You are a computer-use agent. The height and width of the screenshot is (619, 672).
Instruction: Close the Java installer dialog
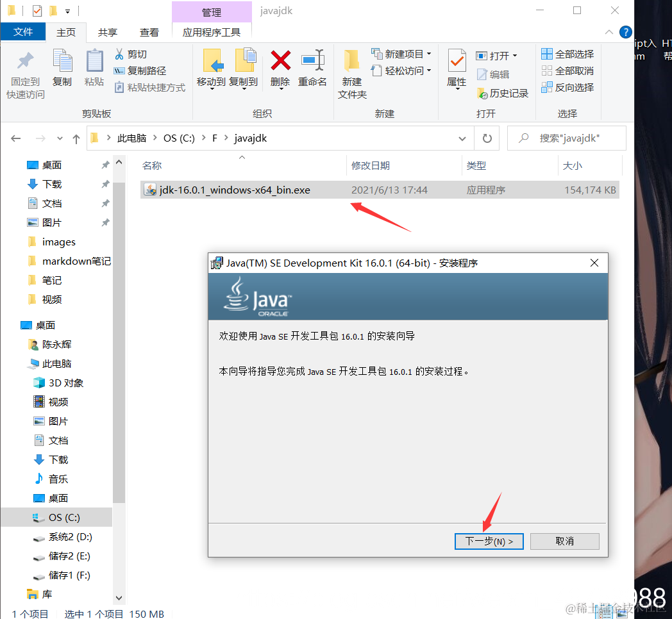pos(594,263)
